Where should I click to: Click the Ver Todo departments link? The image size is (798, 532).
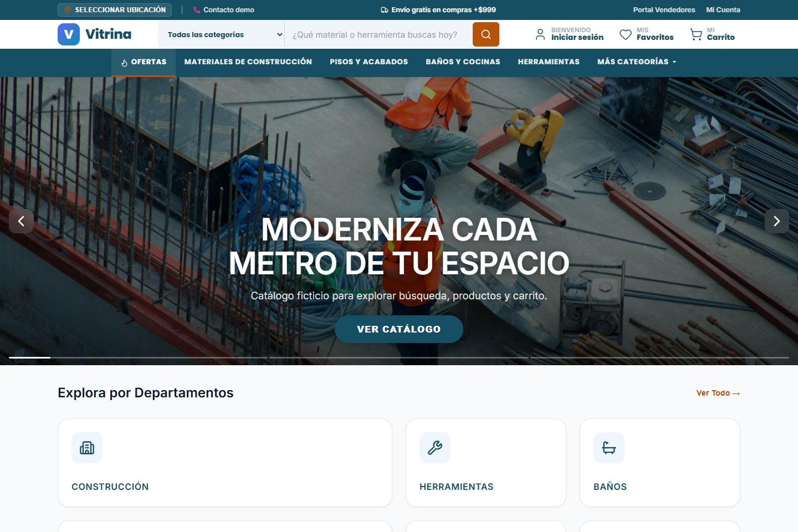pos(718,393)
